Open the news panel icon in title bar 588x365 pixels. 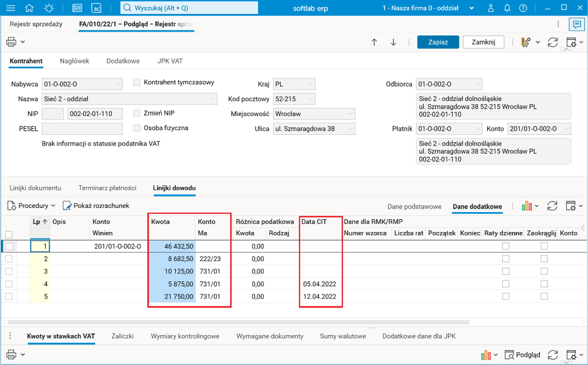[77, 8]
